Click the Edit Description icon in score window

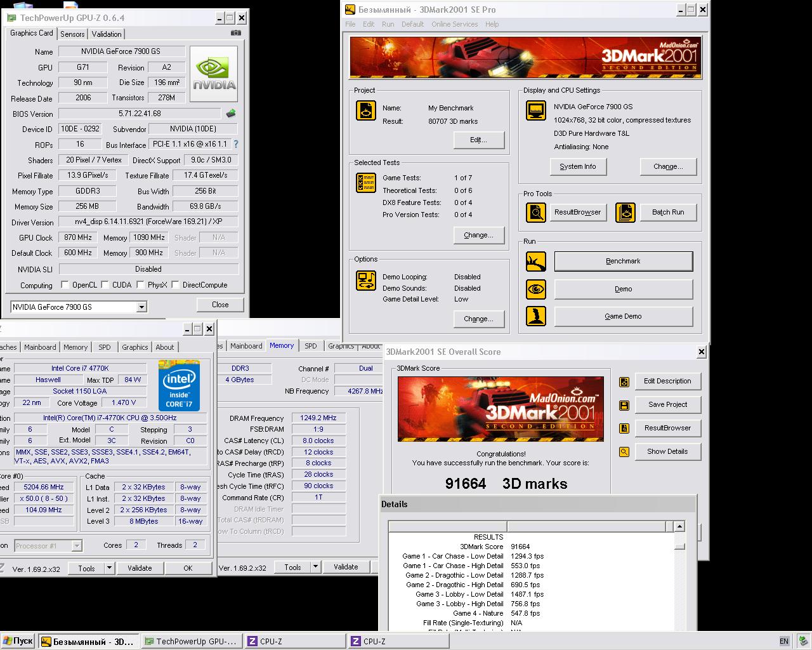pyautogui.click(x=624, y=381)
